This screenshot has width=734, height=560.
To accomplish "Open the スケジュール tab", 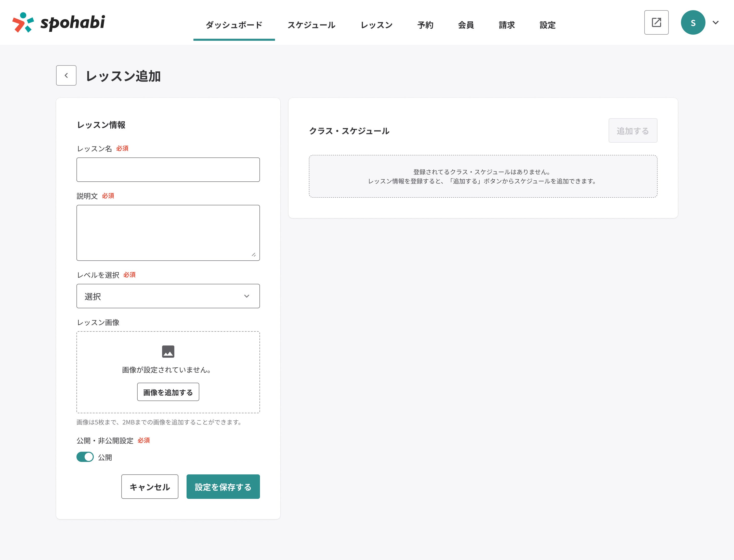I will (311, 25).
